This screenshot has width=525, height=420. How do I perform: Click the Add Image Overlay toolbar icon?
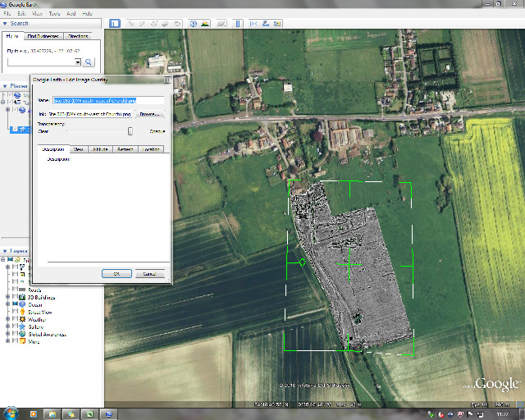[165, 24]
